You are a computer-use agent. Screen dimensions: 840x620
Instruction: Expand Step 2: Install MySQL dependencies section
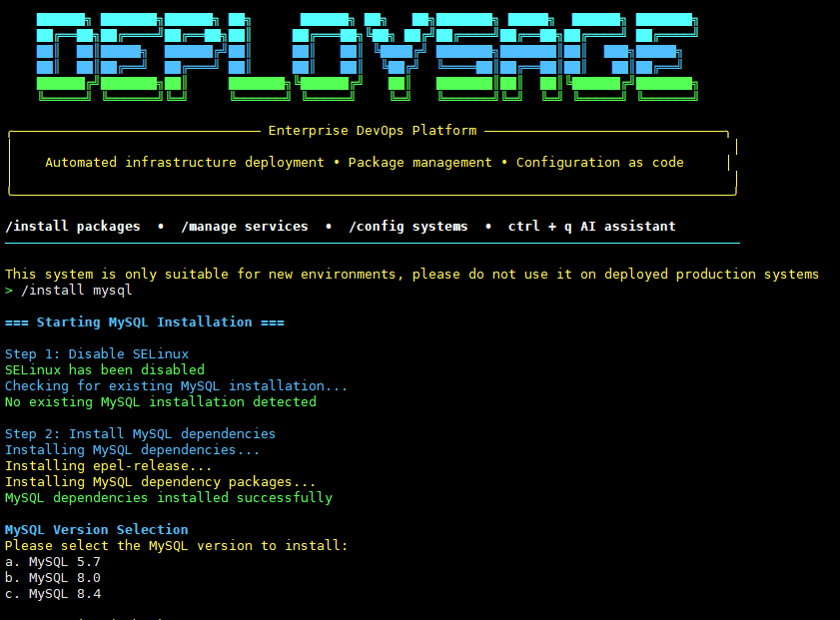140,433
